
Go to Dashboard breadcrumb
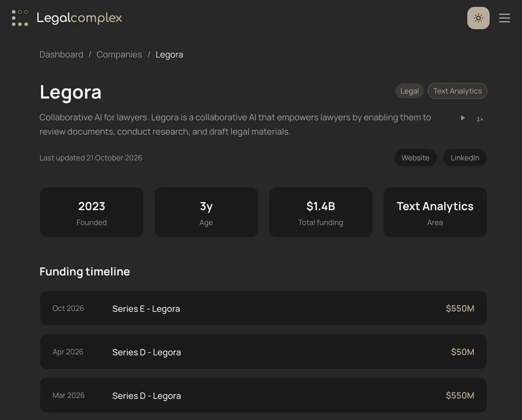point(61,55)
